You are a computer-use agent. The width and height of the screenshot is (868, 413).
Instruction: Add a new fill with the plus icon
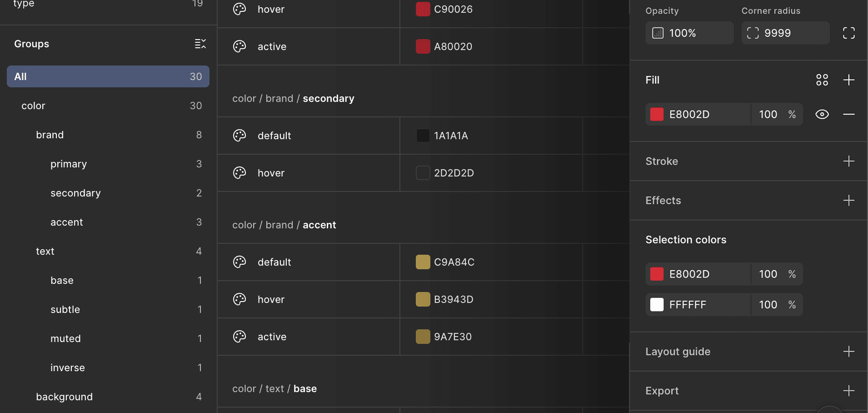click(x=849, y=80)
